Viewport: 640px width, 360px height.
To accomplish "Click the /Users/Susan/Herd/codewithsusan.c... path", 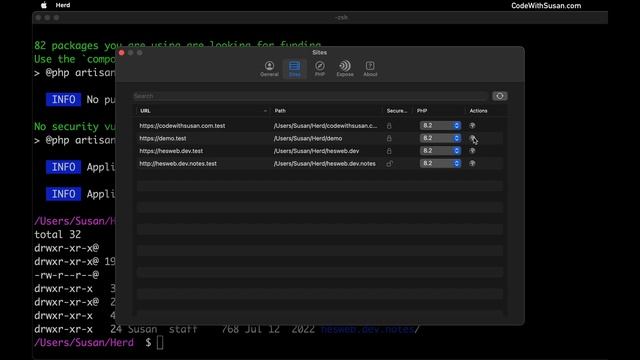I will 325,126.
